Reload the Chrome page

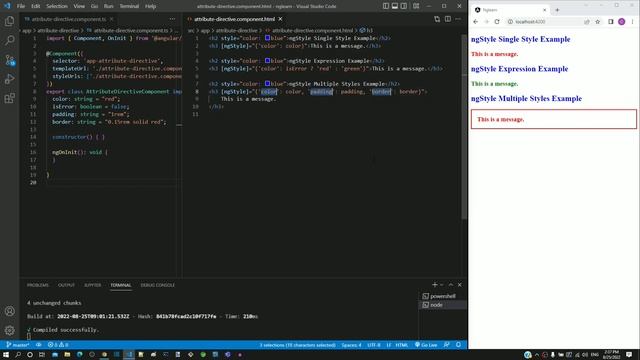point(497,22)
